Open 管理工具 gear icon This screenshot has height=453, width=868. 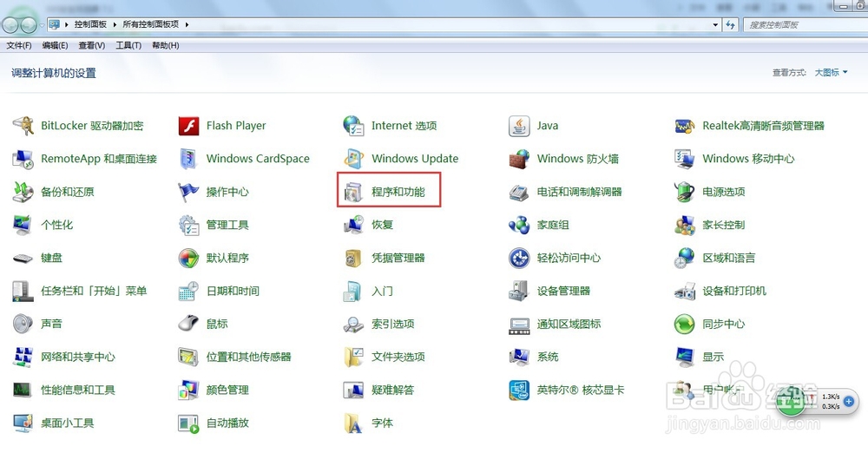pos(188,226)
